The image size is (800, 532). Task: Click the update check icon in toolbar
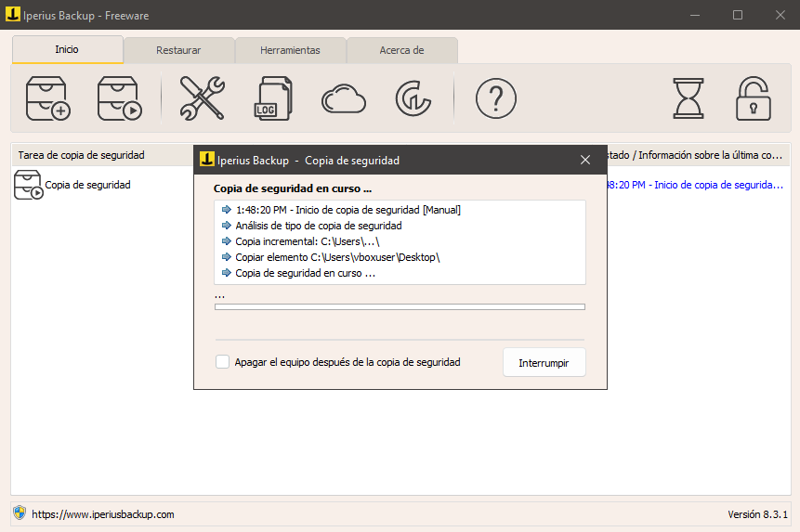point(412,97)
